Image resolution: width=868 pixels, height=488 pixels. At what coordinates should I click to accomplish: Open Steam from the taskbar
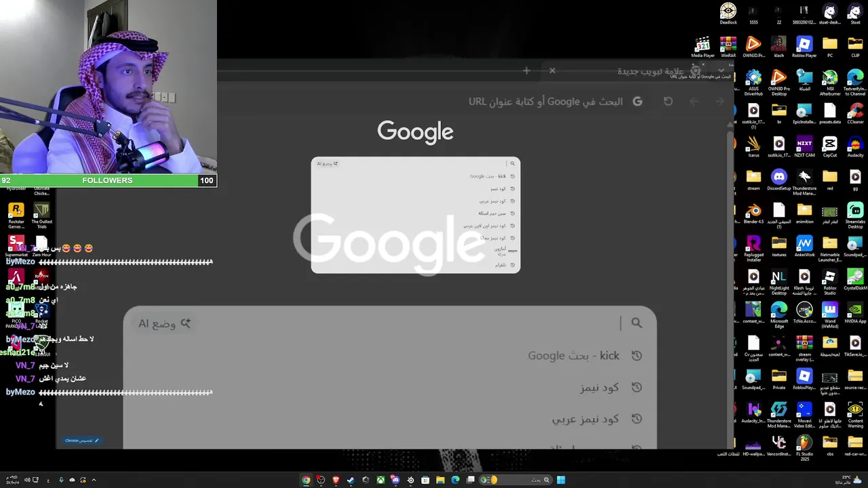click(x=351, y=480)
